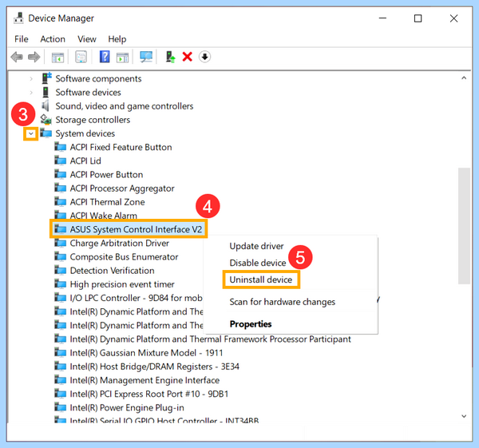Screen dimensions: 479x448
Task: Close the Device Manager window
Action: pos(453,18)
